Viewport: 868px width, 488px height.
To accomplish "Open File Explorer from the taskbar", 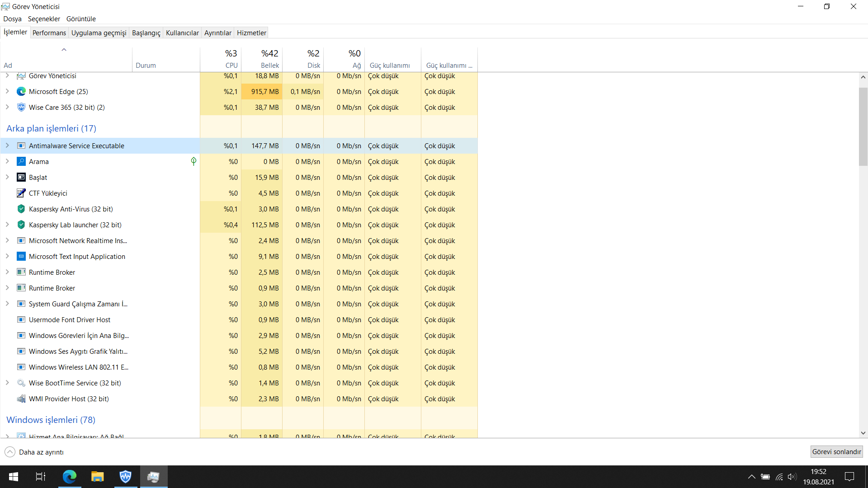I will click(97, 477).
